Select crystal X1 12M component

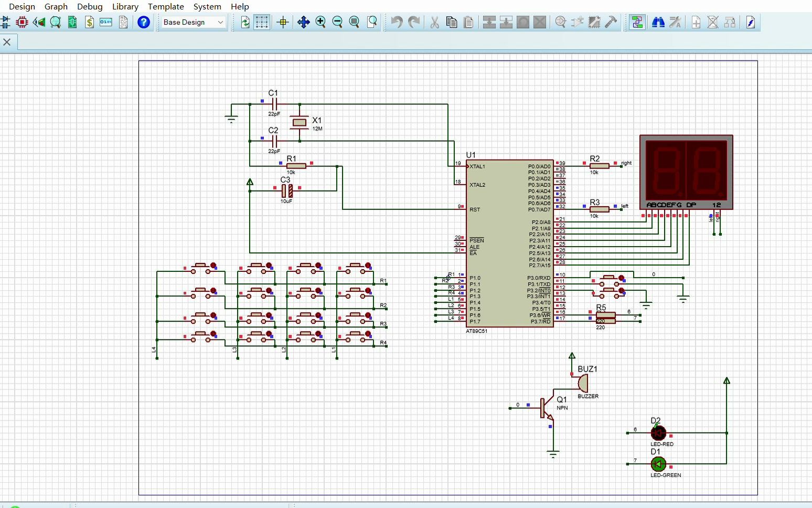(299, 122)
